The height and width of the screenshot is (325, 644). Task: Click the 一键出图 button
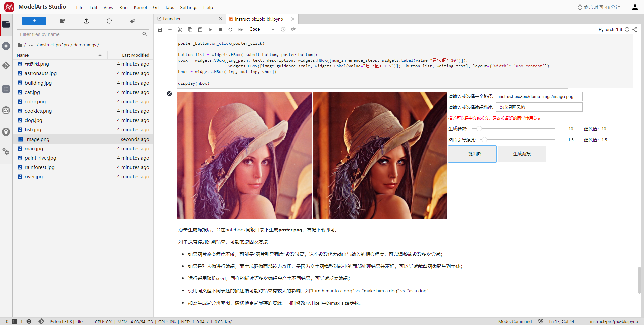[x=472, y=154]
